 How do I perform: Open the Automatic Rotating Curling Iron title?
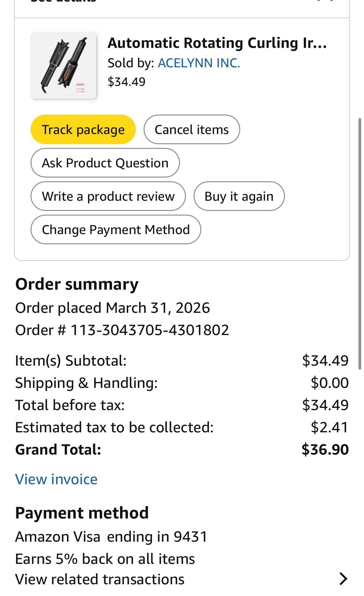[x=217, y=43]
